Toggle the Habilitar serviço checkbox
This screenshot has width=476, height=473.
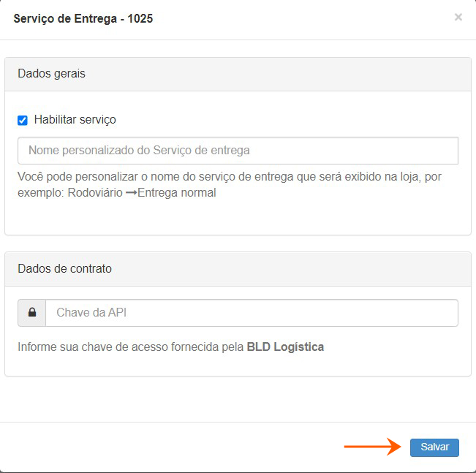[x=23, y=120]
